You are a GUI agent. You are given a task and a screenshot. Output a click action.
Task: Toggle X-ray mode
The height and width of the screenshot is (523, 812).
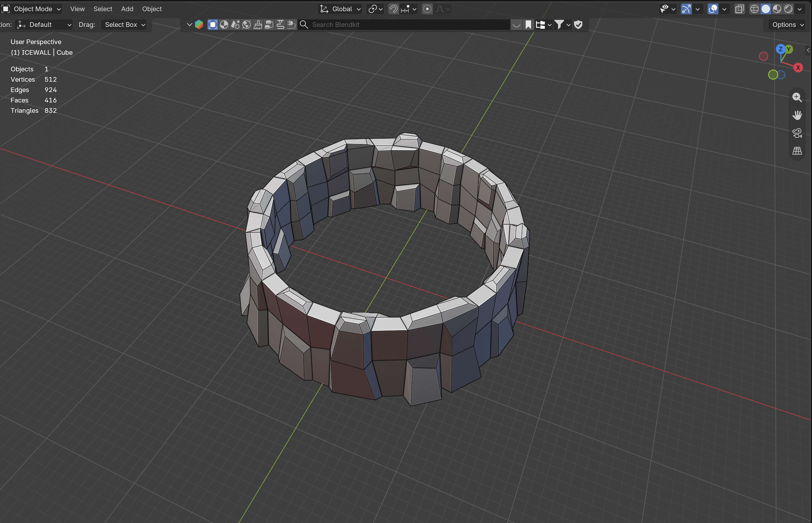[x=739, y=9]
